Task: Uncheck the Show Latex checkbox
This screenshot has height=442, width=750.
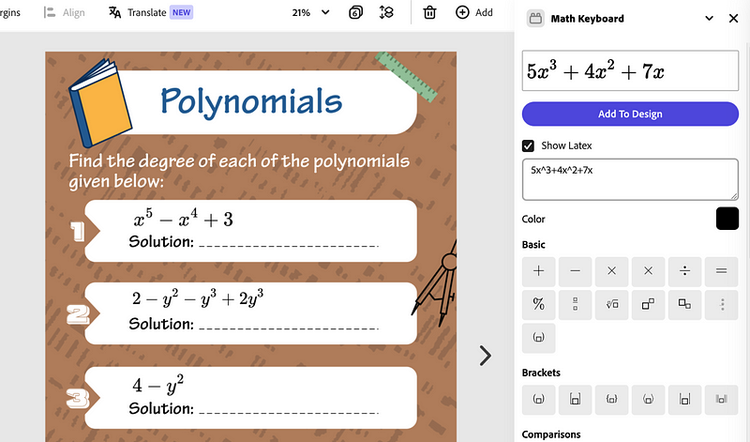Action: (x=528, y=146)
